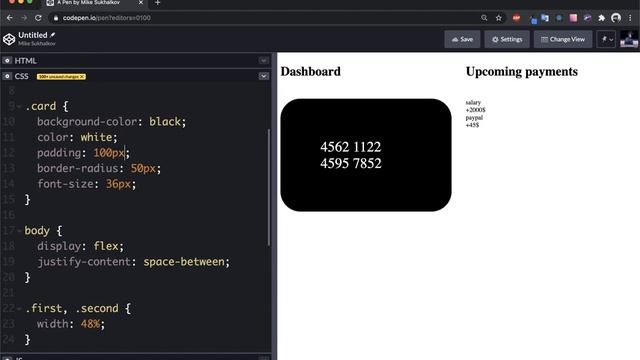Click the browser zoom magnifier icon
The image size is (640, 360).
click(484, 18)
